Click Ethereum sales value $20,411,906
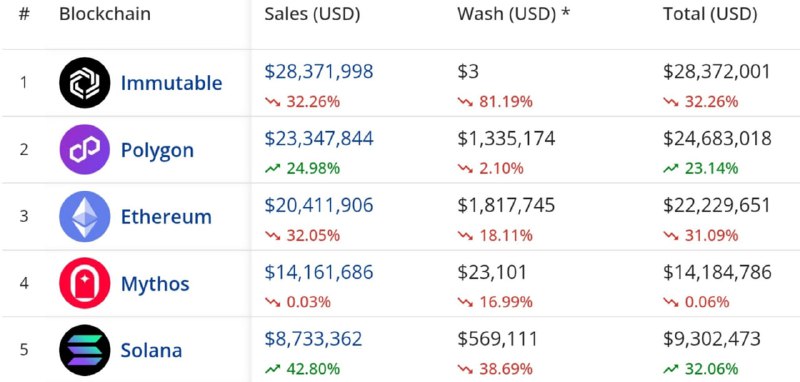The image size is (800, 382). (x=319, y=205)
